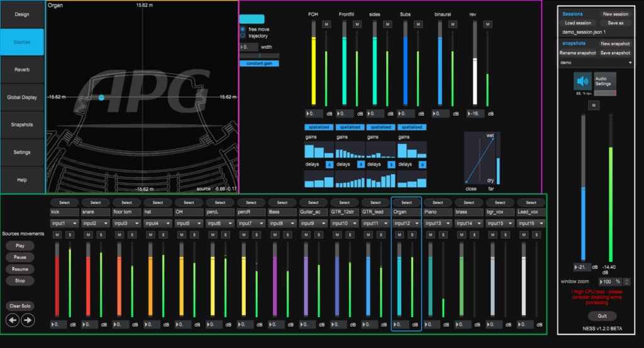The width and height of the screenshot is (644, 348).
Task: Toggle delays icon under Subs gains
Action: tap(422, 164)
